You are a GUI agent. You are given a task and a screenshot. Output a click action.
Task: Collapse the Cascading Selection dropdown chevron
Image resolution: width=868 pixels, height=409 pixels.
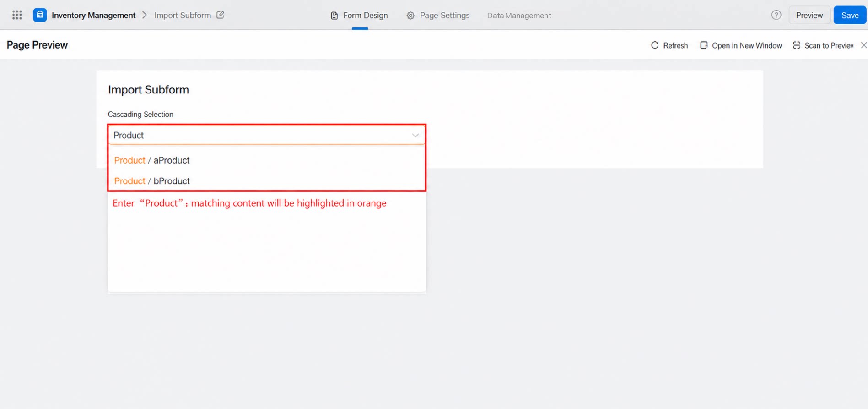pos(415,136)
